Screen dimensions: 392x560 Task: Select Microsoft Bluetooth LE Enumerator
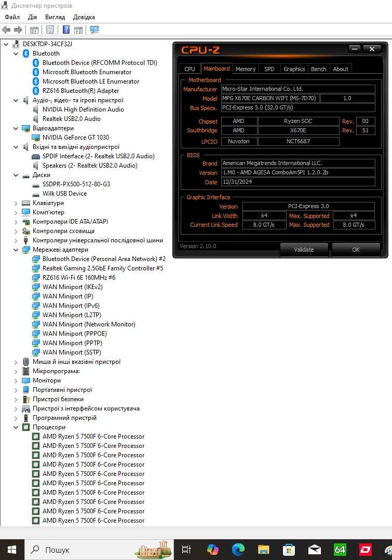[x=91, y=81]
